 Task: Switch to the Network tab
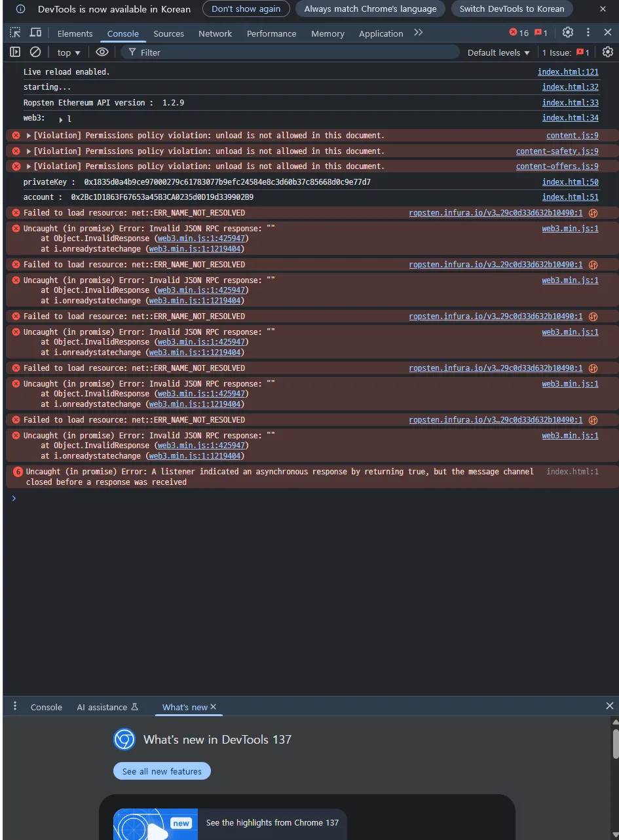click(x=215, y=33)
